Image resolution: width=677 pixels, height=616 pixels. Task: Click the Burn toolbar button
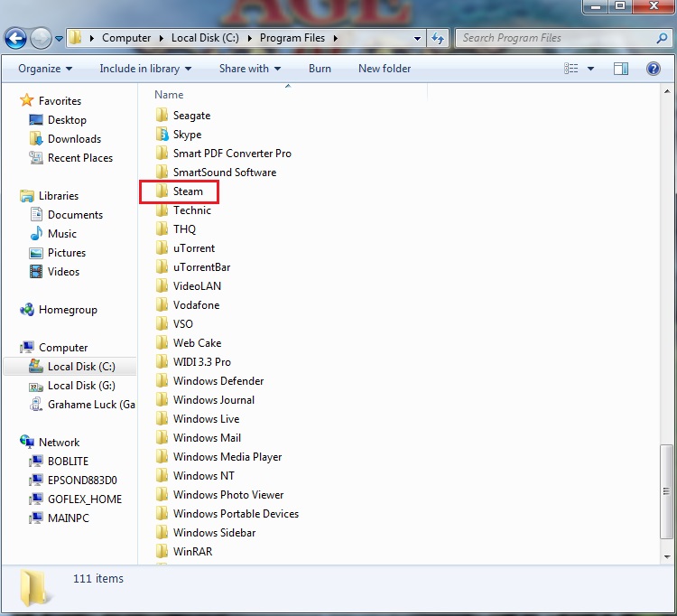[320, 69]
